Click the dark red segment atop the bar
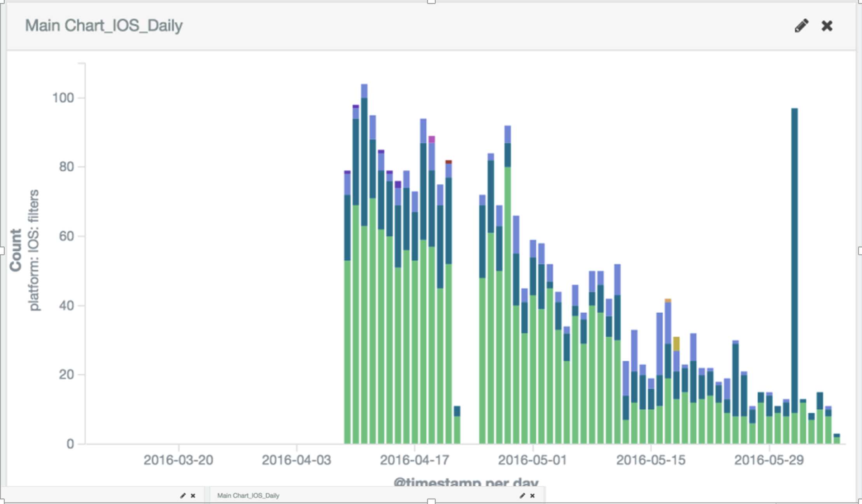 tap(448, 162)
